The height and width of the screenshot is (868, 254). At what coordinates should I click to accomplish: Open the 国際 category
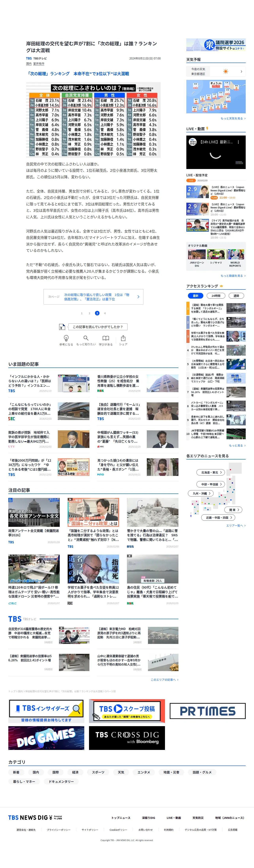pyautogui.click(x=56, y=772)
